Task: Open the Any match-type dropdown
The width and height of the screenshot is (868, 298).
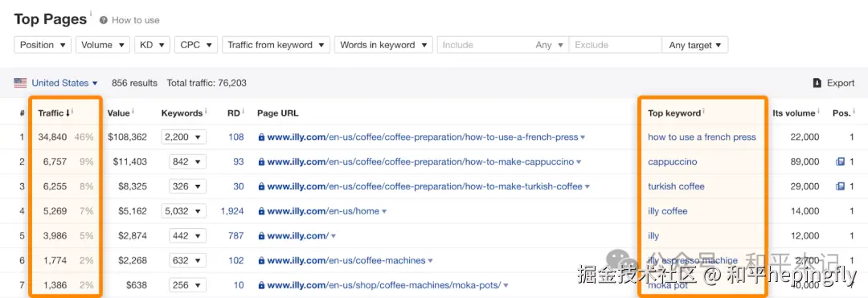Action: [x=549, y=45]
